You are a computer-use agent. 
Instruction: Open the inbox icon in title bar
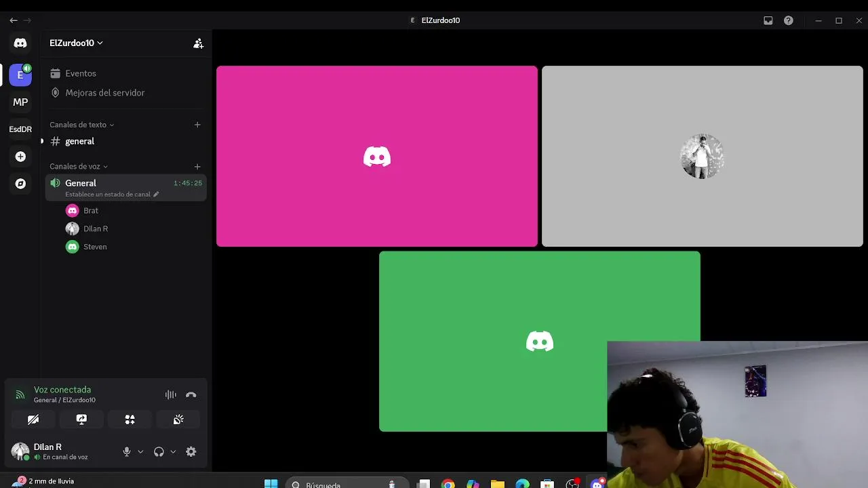[768, 20]
